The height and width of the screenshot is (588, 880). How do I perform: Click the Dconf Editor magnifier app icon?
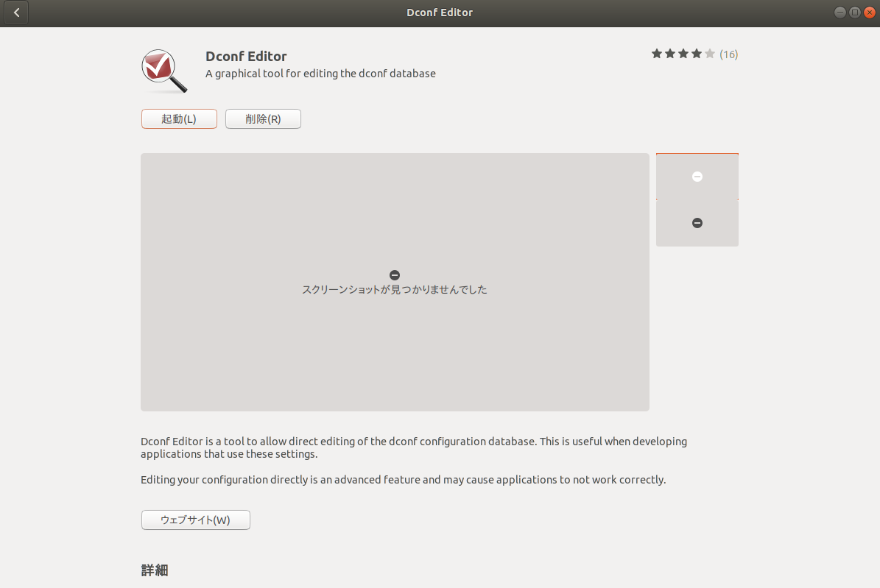(x=164, y=71)
